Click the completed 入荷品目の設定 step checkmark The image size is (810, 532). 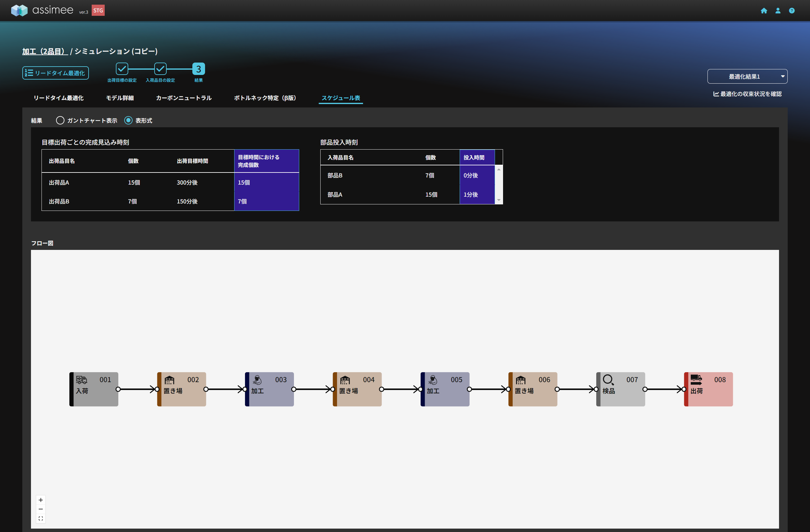click(x=160, y=69)
